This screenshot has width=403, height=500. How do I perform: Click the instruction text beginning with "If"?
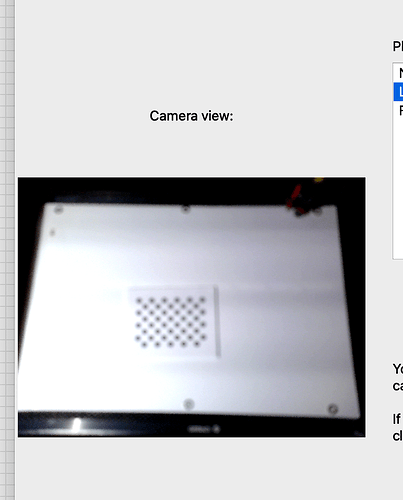point(398,427)
